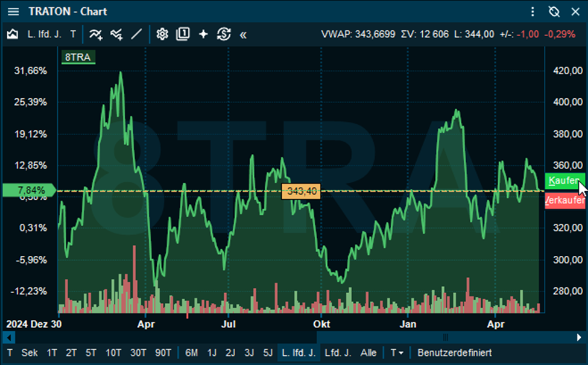Screen dimensions: 588x365
Task: Click the ΣV: 12 606 volume value
Action: click(425, 34)
